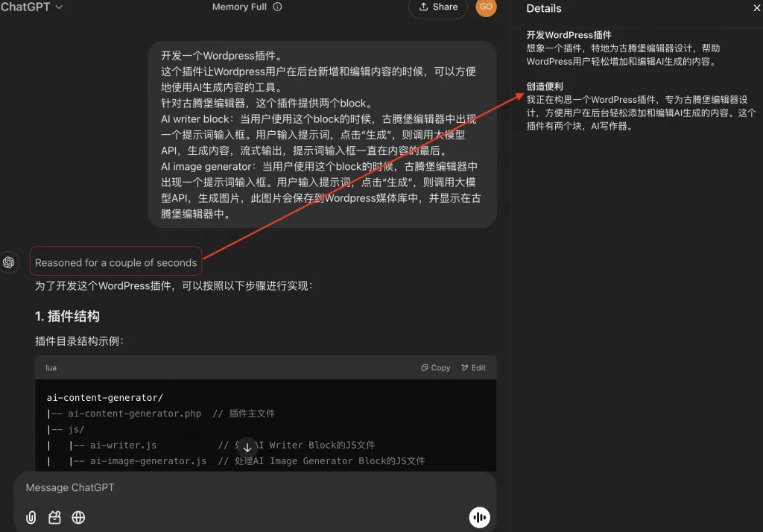
Task: Click the globe web search icon
Action: (x=78, y=517)
